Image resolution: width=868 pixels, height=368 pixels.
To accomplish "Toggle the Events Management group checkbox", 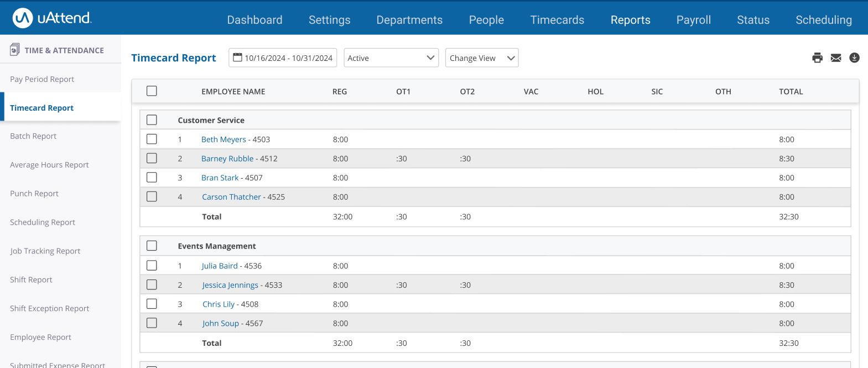I will [152, 246].
